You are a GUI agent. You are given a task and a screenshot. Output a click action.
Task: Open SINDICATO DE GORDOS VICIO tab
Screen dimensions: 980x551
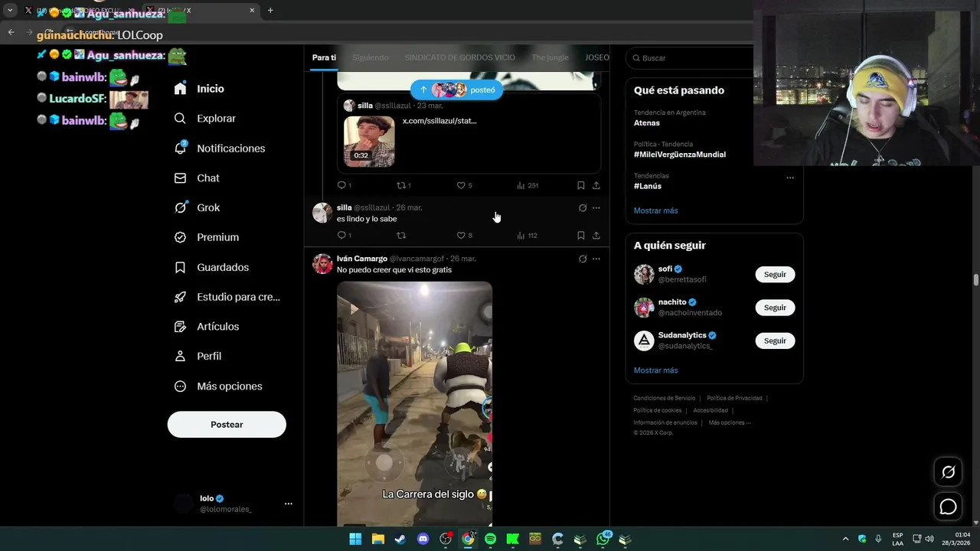point(460,57)
